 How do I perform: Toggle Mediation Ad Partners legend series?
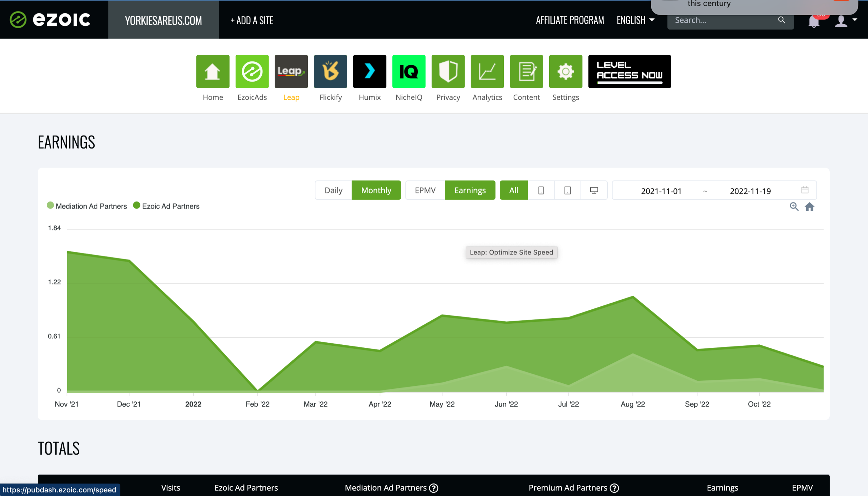pyautogui.click(x=87, y=206)
